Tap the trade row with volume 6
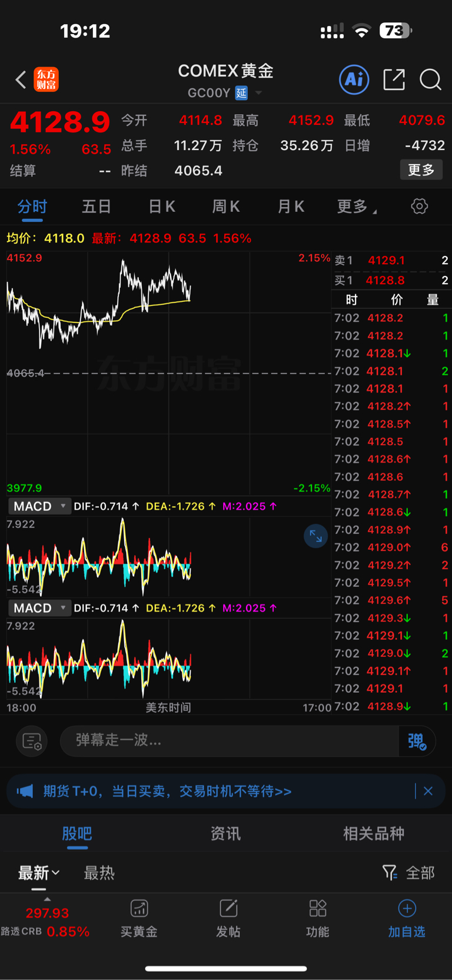The image size is (452, 980). tap(391, 547)
